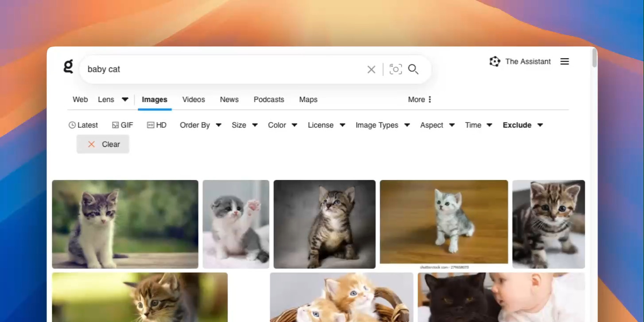Open reverse image search via camera icon

pos(395,69)
